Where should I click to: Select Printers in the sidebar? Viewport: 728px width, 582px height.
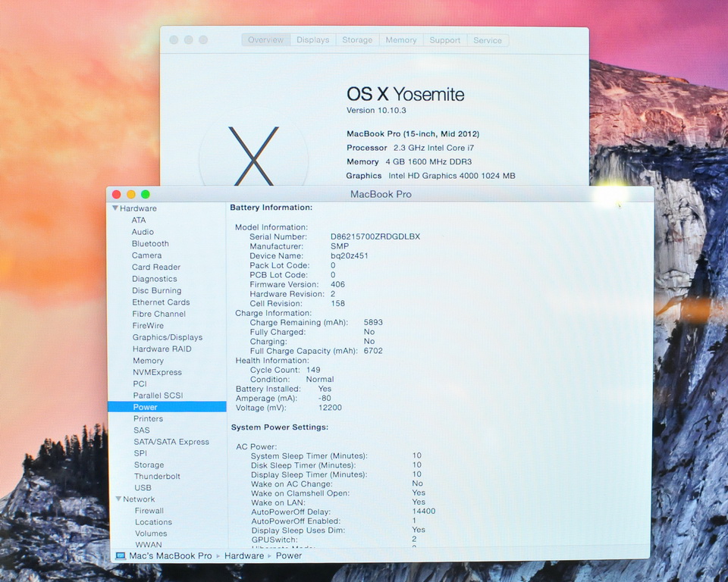pos(148,418)
